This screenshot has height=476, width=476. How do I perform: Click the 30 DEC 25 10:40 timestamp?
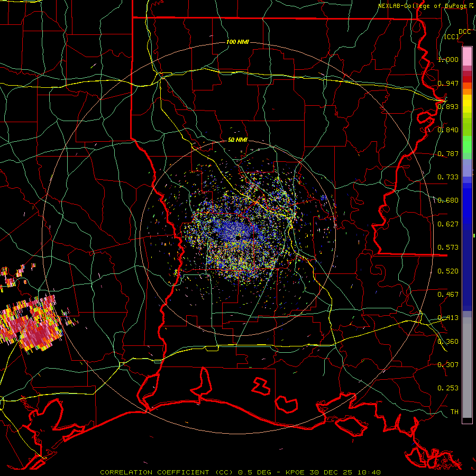tap(345, 472)
